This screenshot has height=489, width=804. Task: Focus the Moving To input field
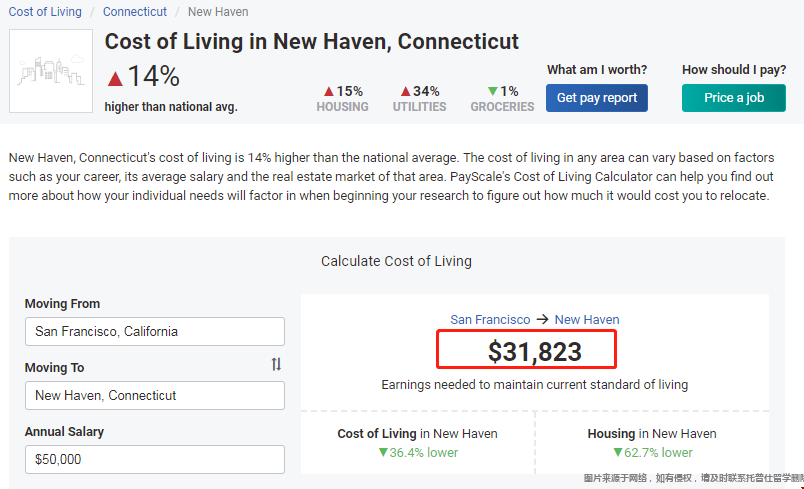point(155,395)
